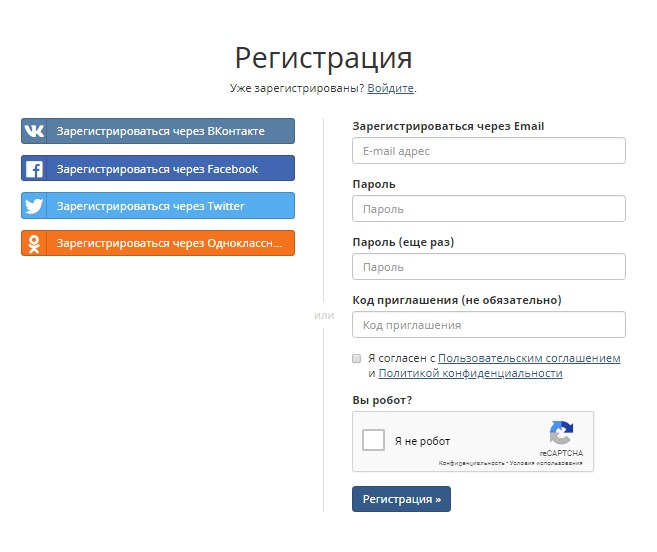Image resolution: width=657 pixels, height=552 pixels.
Task: Submit with the Регистрация » button
Action: click(401, 499)
